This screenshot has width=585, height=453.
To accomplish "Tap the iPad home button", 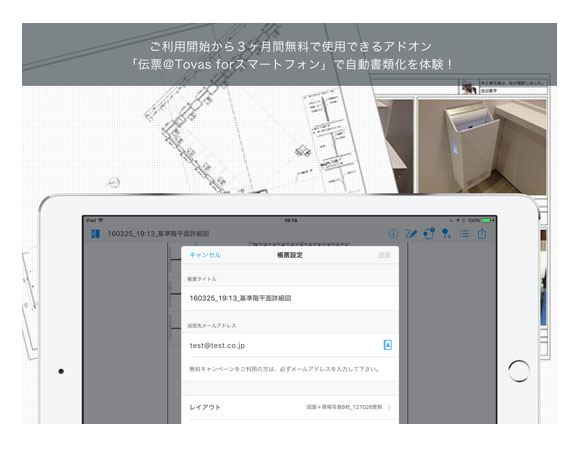I will (519, 371).
